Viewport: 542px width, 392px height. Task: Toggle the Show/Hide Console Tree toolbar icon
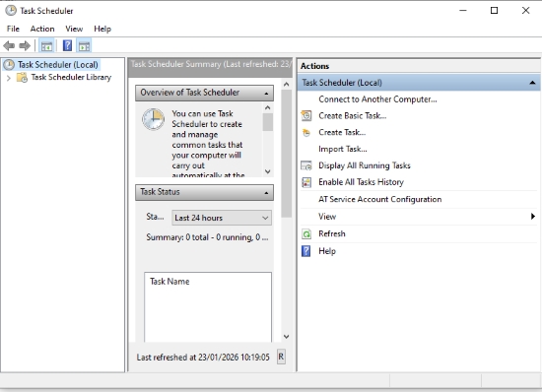46,45
